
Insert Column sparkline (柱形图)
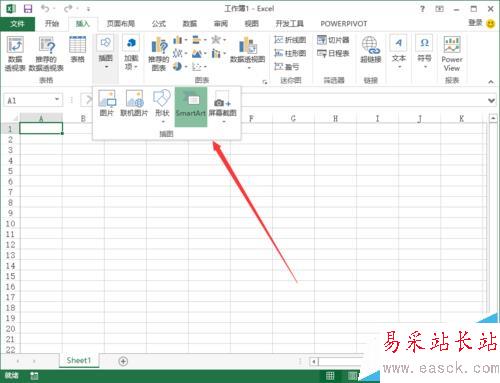[290, 53]
